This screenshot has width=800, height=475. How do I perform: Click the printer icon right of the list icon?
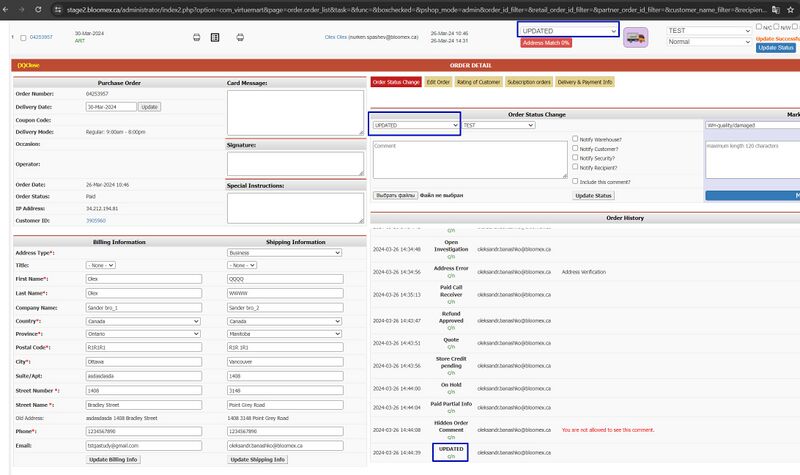(240, 37)
